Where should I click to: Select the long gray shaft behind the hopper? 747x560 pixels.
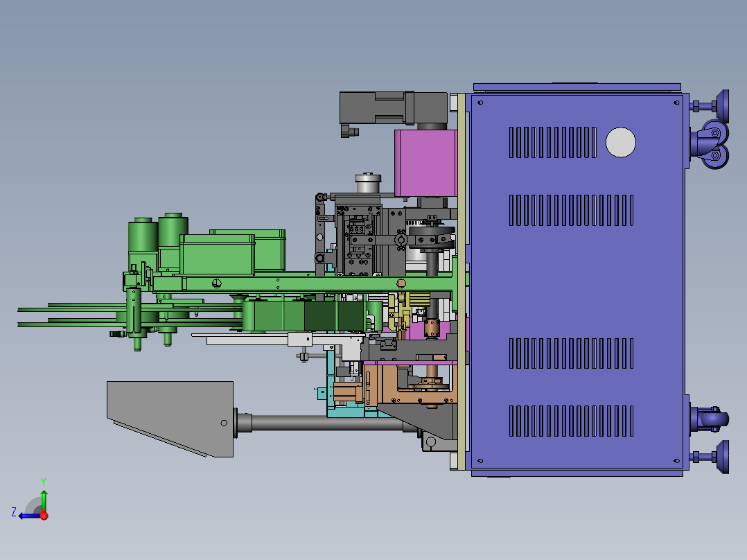328,423
